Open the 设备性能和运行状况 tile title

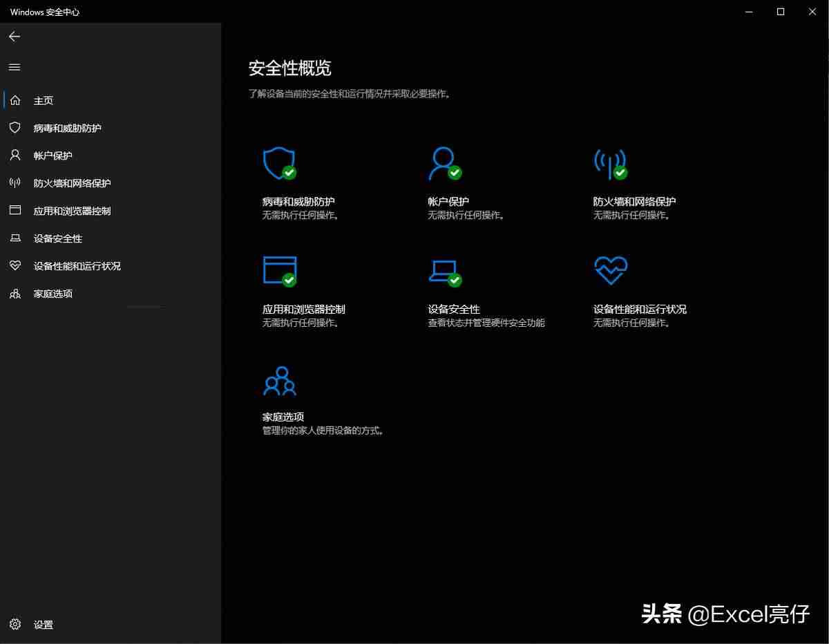640,310
